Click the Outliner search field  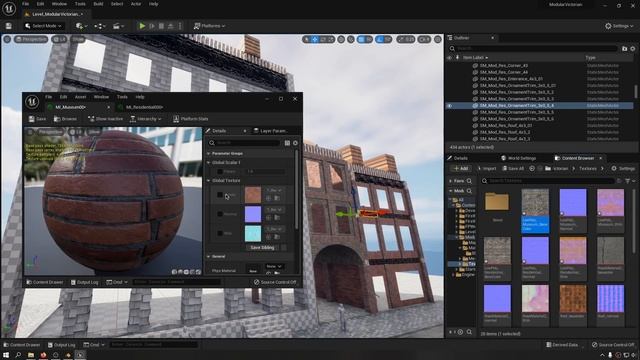(533, 48)
